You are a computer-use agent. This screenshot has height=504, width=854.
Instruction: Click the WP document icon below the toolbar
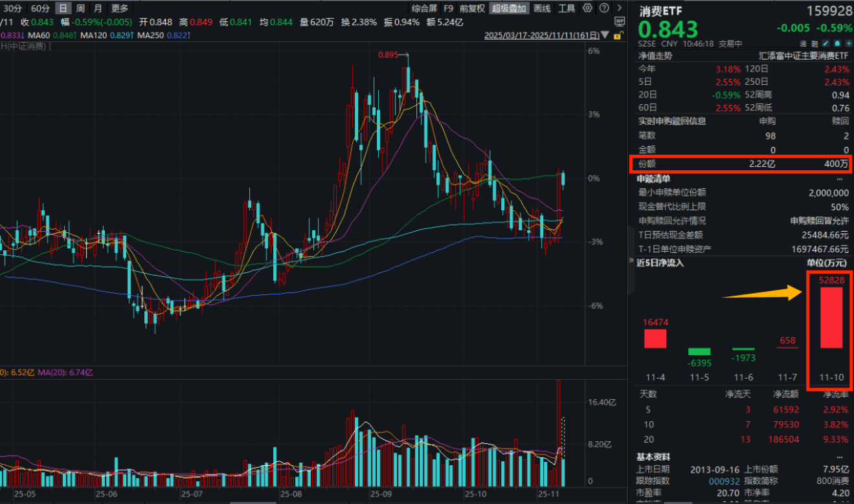(620, 21)
